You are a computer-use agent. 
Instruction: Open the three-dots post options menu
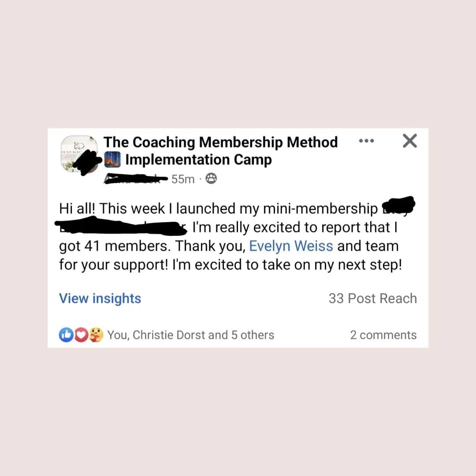pos(366,141)
